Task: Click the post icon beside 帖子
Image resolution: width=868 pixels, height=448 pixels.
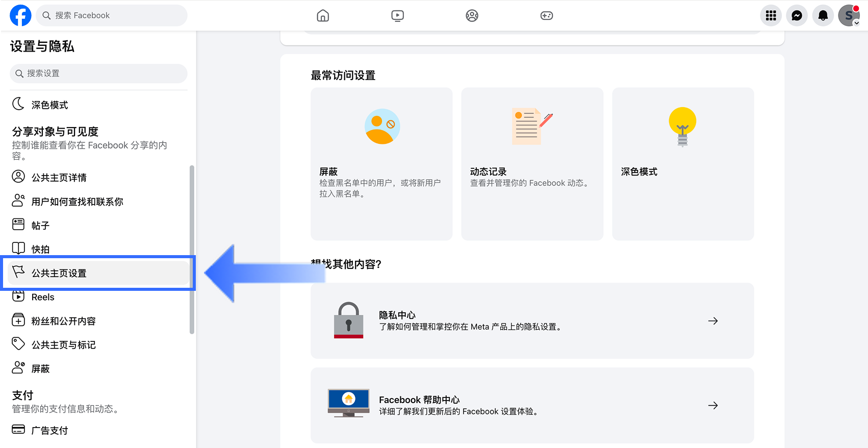Action: [x=18, y=224]
